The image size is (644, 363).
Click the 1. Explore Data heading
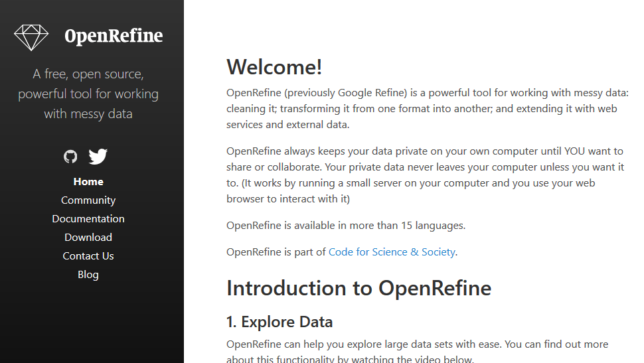(x=280, y=322)
